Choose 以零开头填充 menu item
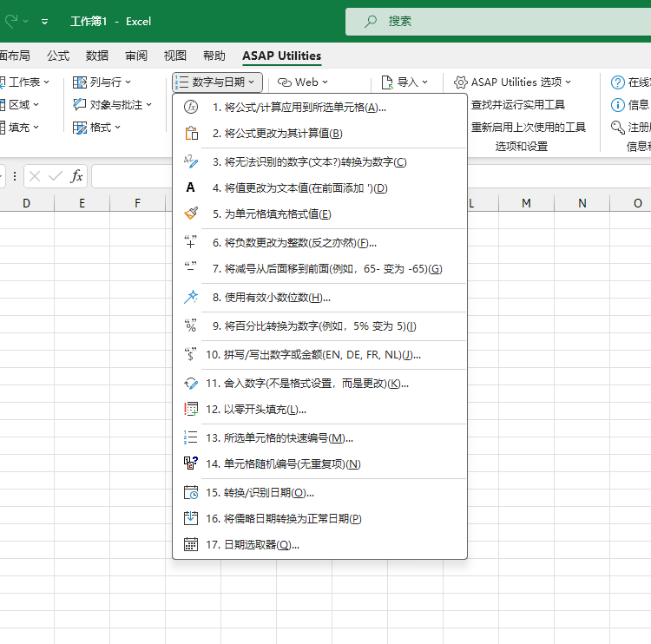The height and width of the screenshot is (644, 651). (319, 409)
